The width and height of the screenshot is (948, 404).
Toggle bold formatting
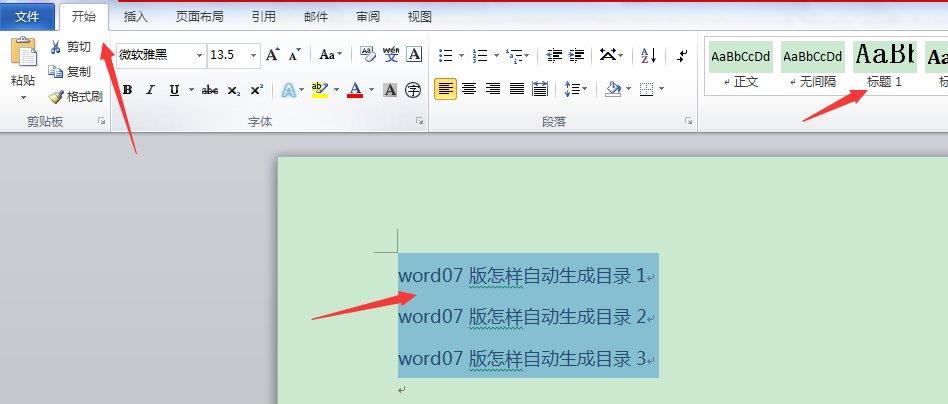click(x=128, y=90)
